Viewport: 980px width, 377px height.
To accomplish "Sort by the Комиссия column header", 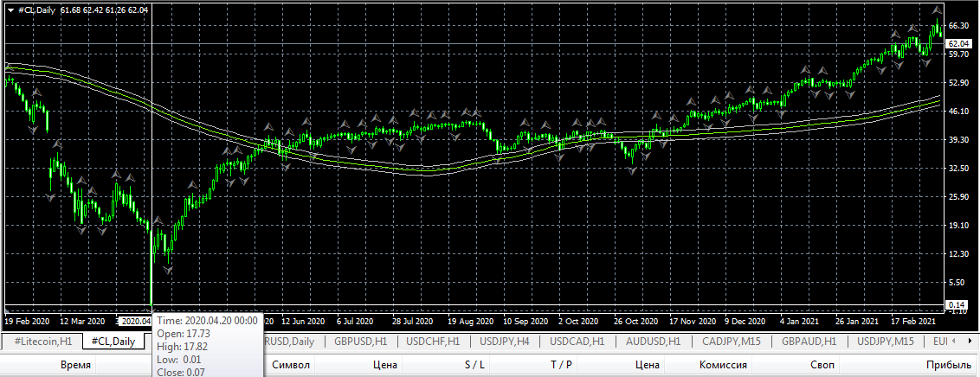I will point(723,366).
